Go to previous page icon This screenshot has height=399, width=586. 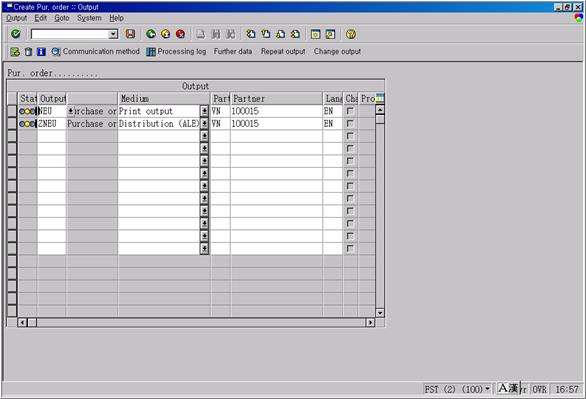(x=266, y=34)
